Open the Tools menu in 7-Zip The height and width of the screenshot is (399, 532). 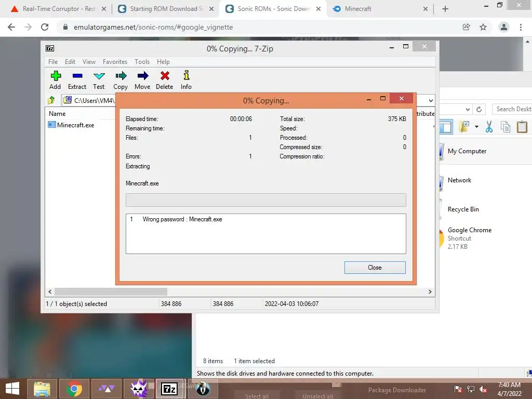tap(142, 62)
